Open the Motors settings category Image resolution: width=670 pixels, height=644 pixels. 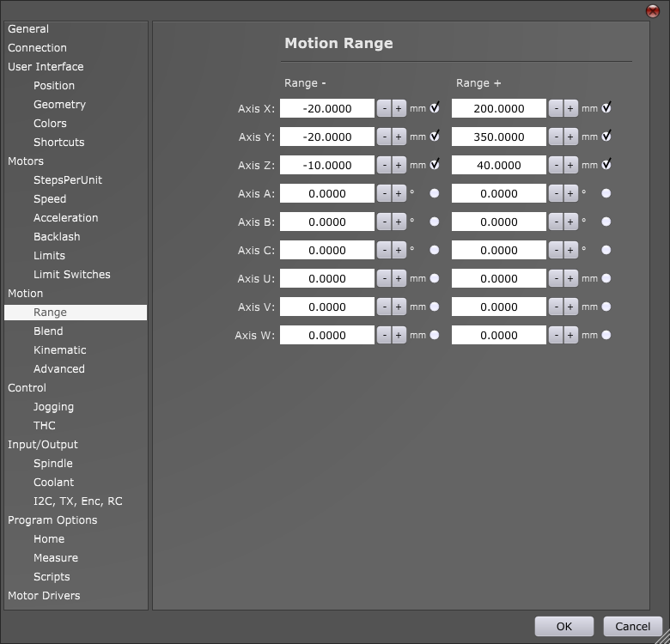click(26, 161)
